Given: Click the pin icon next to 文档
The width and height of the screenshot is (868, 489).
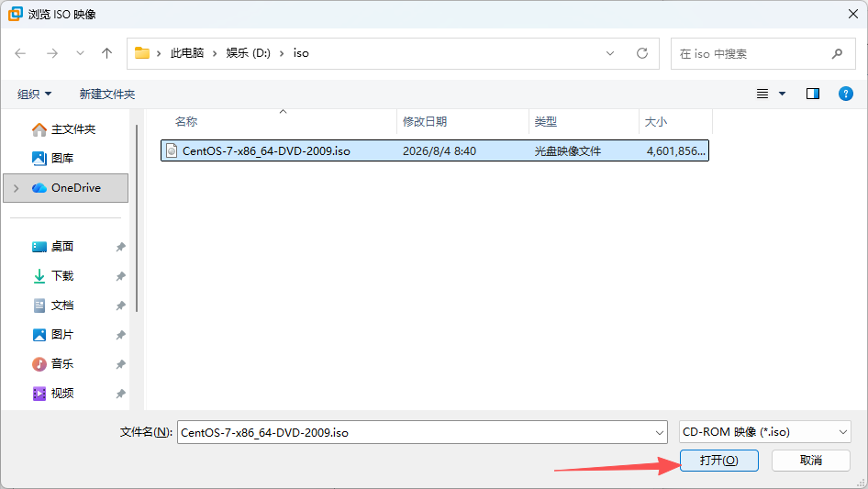Looking at the screenshot, I should point(120,306).
